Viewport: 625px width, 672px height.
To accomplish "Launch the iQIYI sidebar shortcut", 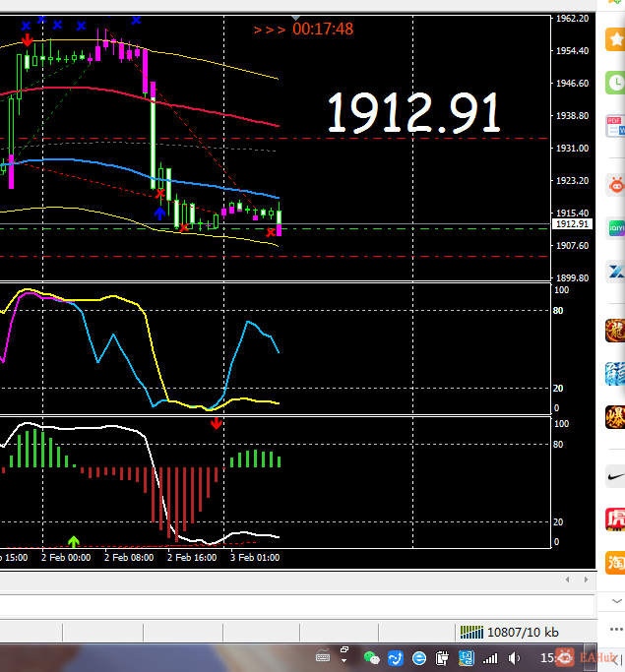I will pyautogui.click(x=615, y=228).
